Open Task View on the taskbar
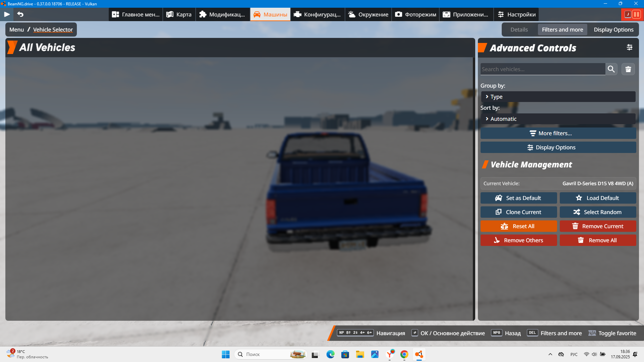 [315, 354]
